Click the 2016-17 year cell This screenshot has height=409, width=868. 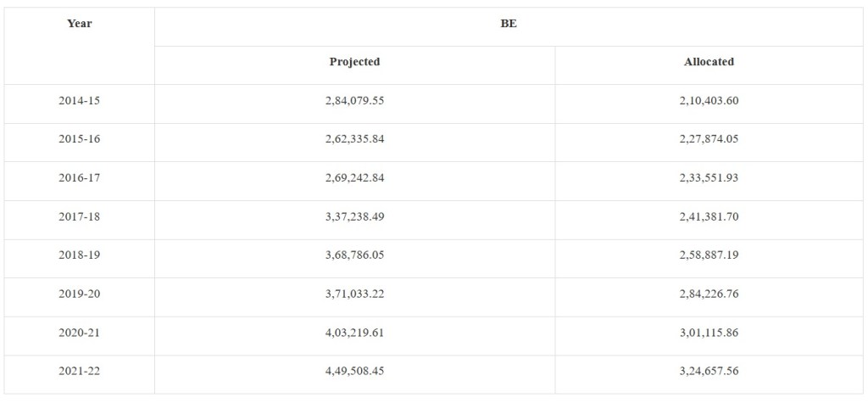coord(80,178)
